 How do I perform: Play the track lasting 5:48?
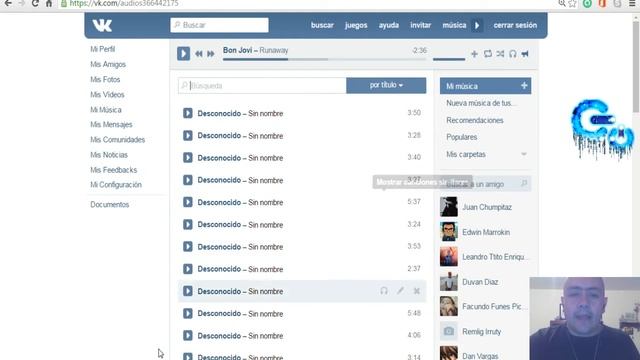coord(188,313)
